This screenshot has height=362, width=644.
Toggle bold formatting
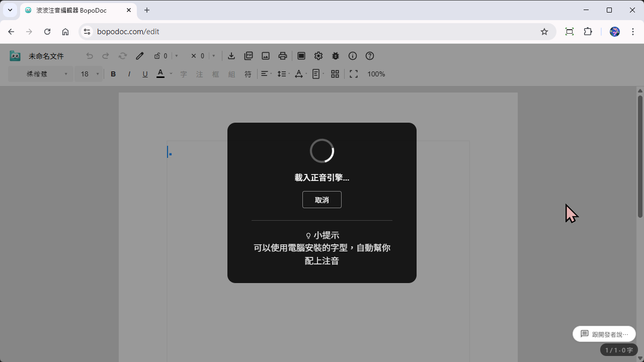pyautogui.click(x=113, y=74)
